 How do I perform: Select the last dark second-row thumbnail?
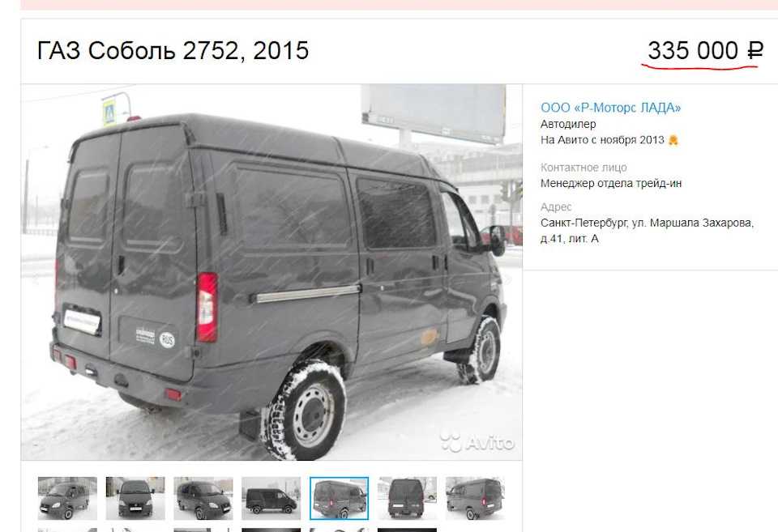pos(408,530)
